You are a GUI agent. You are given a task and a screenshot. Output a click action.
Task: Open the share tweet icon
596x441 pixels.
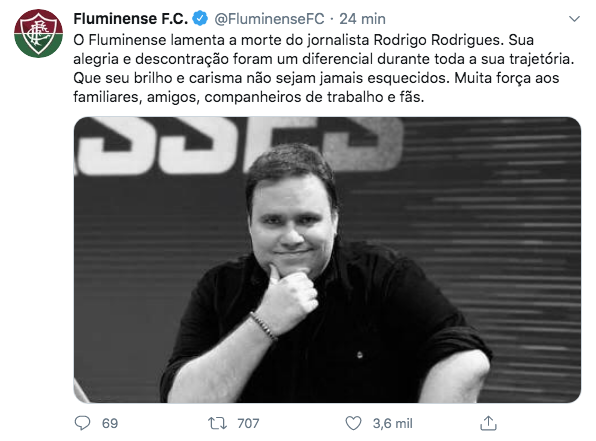pyautogui.click(x=488, y=423)
